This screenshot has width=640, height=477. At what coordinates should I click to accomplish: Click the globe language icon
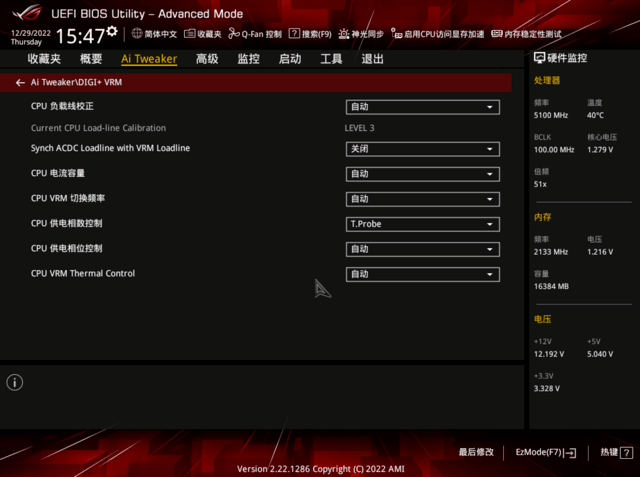[x=137, y=33]
